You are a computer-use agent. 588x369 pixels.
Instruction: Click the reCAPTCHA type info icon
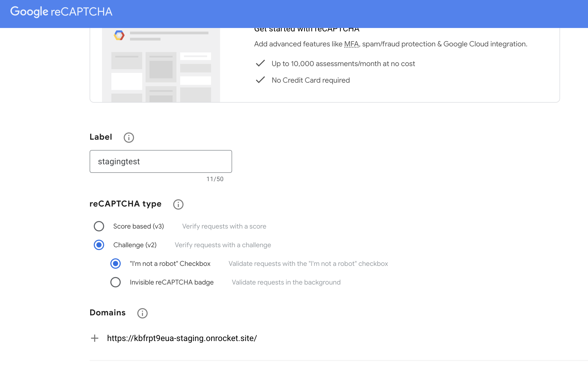178,204
